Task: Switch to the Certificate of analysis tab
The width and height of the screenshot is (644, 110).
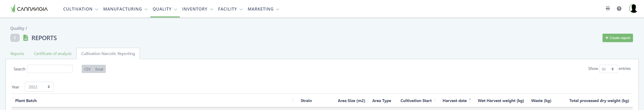Action: pyautogui.click(x=53, y=53)
